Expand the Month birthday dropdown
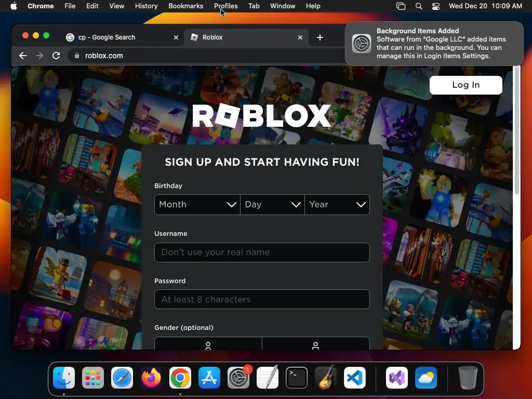Viewport: 532px width, 399px height. [197, 205]
